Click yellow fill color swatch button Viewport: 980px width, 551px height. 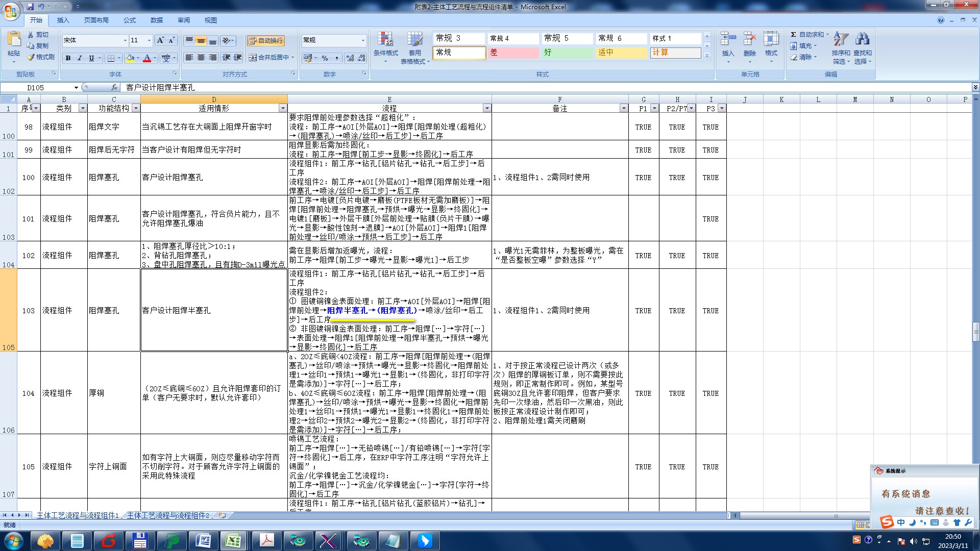click(x=131, y=58)
